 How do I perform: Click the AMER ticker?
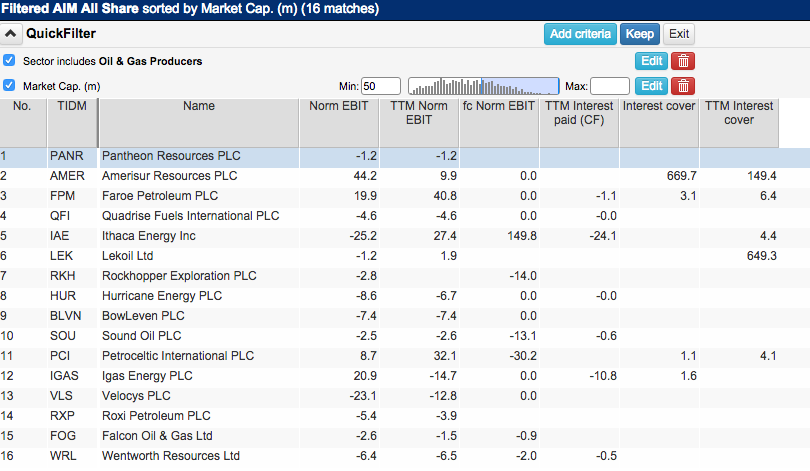click(x=67, y=176)
